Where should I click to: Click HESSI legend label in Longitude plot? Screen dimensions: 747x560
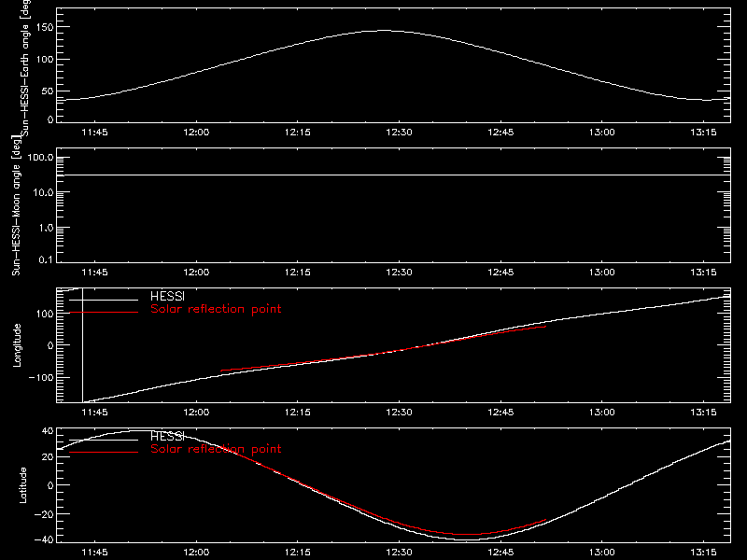pos(167,297)
